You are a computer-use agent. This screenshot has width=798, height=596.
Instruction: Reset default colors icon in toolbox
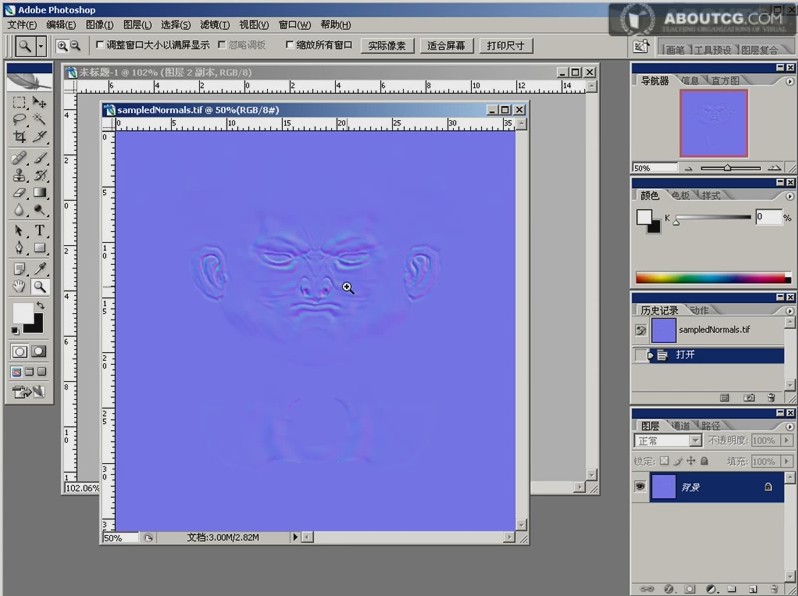pyautogui.click(x=15, y=331)
